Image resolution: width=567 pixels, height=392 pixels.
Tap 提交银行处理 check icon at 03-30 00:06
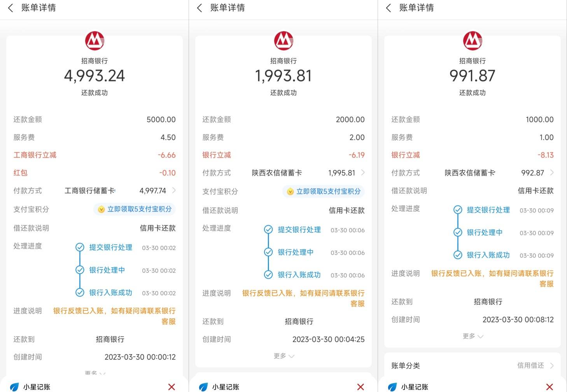click(268, 229)
